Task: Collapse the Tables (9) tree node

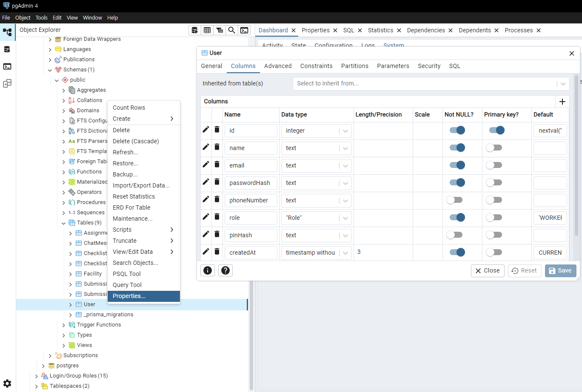Action: click(63, 223)
